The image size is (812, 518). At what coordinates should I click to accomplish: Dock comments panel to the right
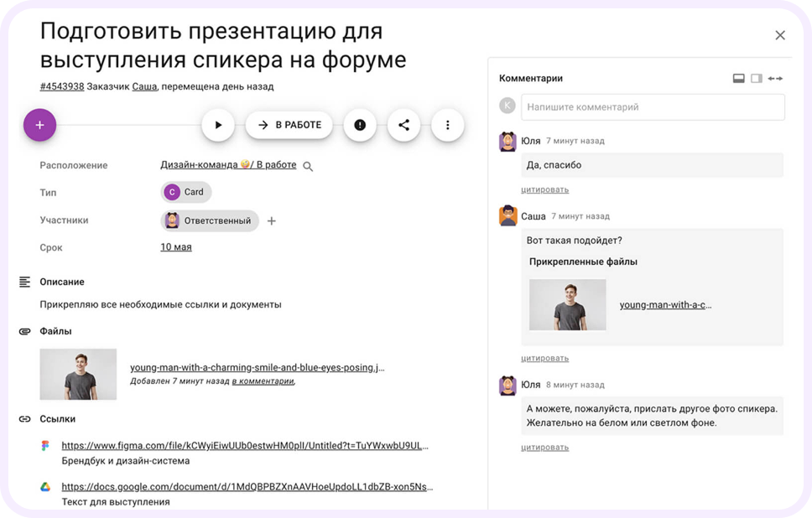[x=757, y=79]
